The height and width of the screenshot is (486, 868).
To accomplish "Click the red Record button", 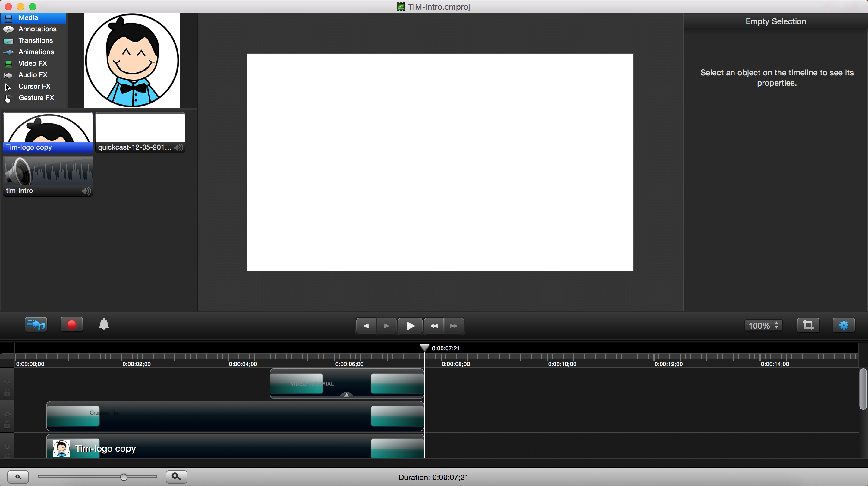I will (71, 325).
